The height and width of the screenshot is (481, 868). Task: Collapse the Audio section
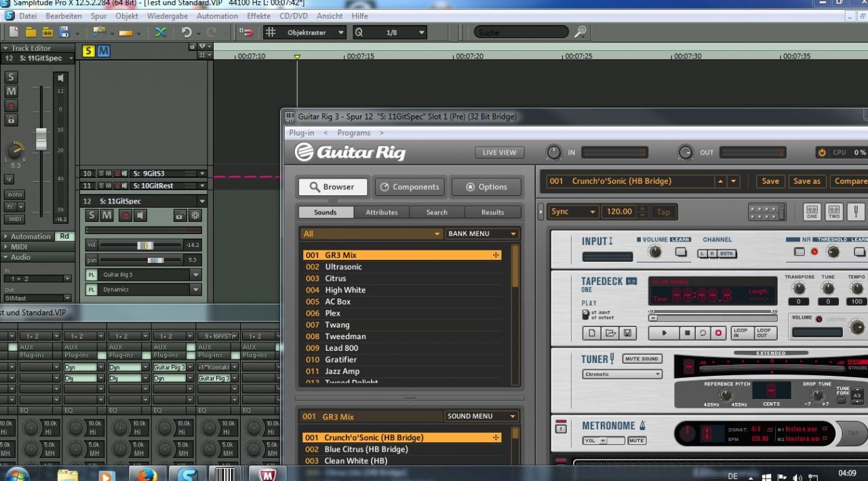[x=5, y=257]
